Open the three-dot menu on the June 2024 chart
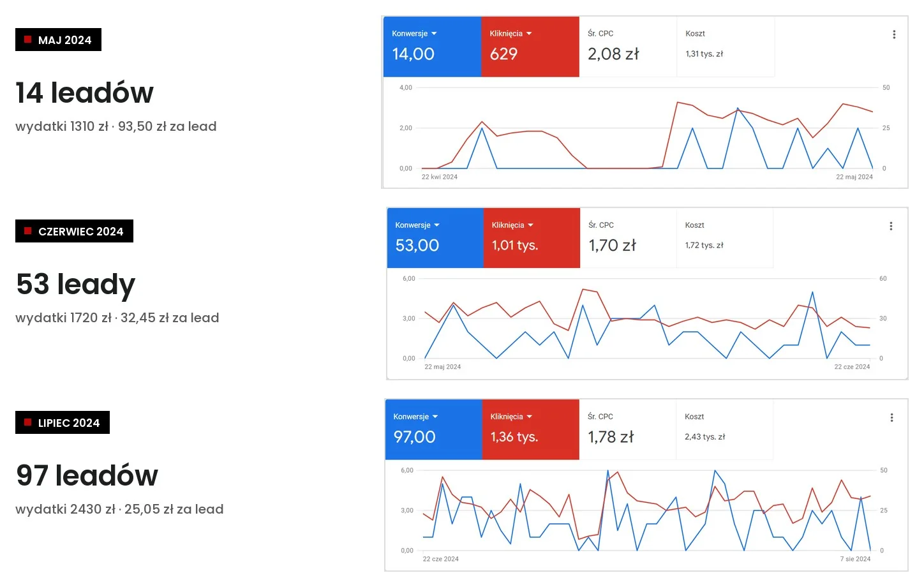This screenshot has height=587, width=924. (x=891, y=226)
